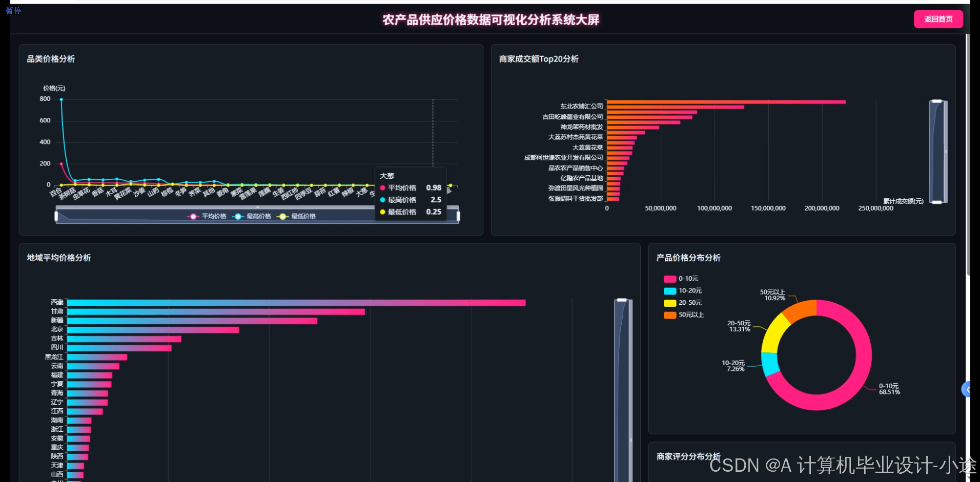Click the orange 50元以上 slice of the donut chart
The image size is (980, 482).
[801, 310]
